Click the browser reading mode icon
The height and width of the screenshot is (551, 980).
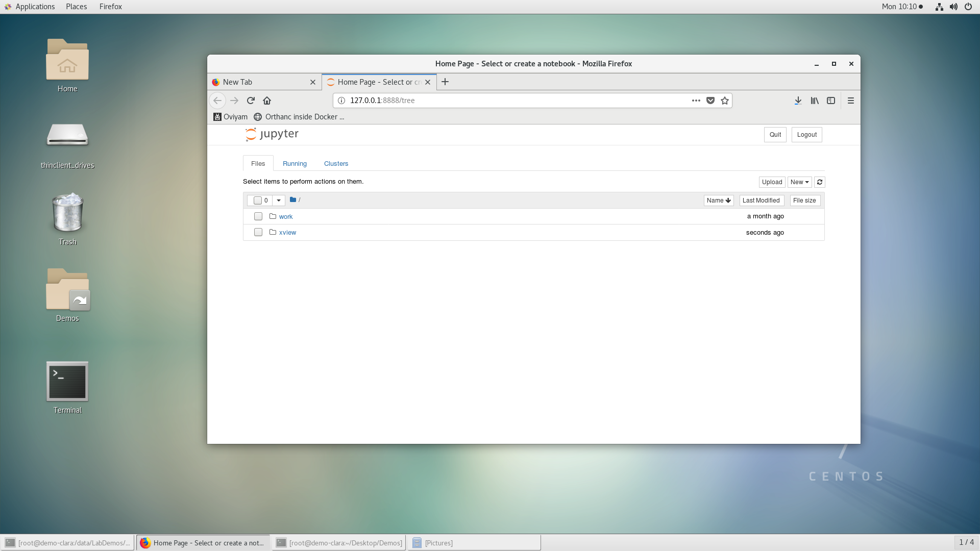coord(830,100)
